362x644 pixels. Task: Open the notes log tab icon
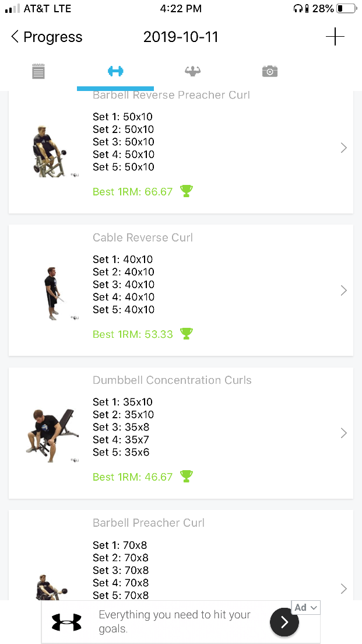click(38, 72)
